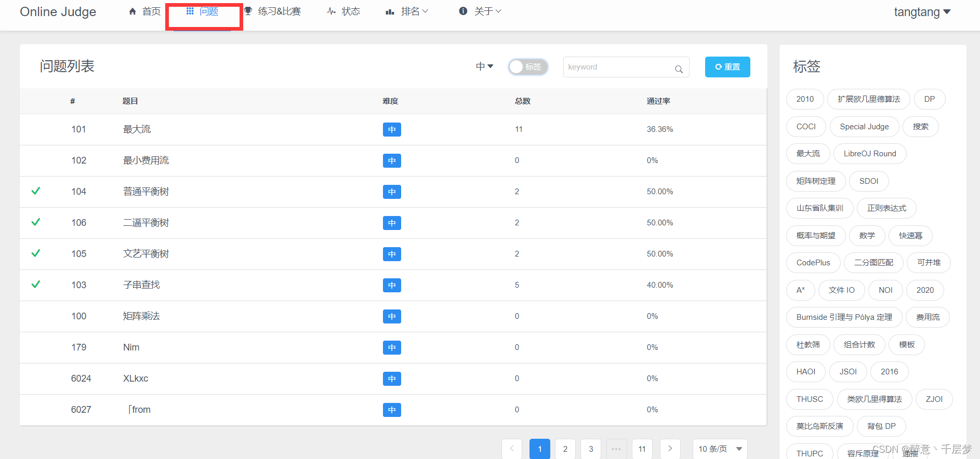980x459 pixels.
Task: Click the previous page arrow
Action: point(512,449)
